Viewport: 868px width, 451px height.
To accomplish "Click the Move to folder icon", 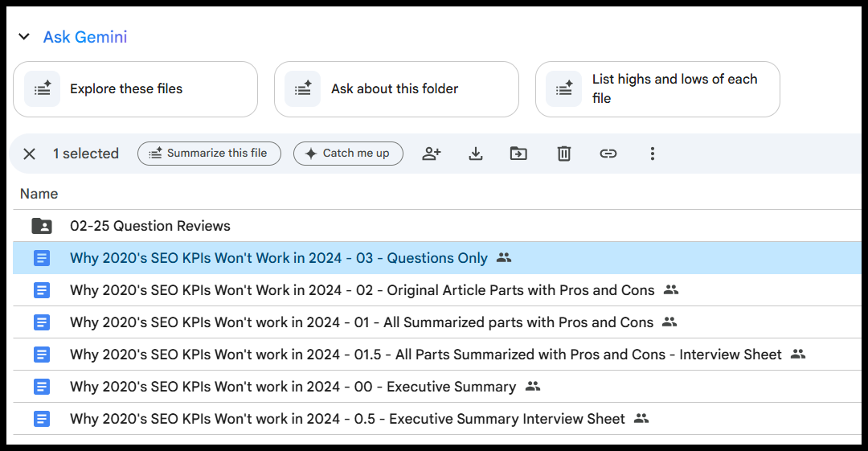I will click(519, 154).
